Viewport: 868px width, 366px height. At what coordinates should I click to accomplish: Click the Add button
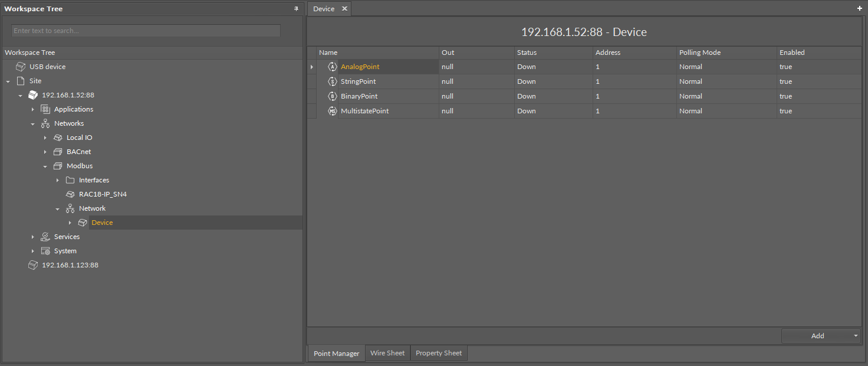coord(817,336)
